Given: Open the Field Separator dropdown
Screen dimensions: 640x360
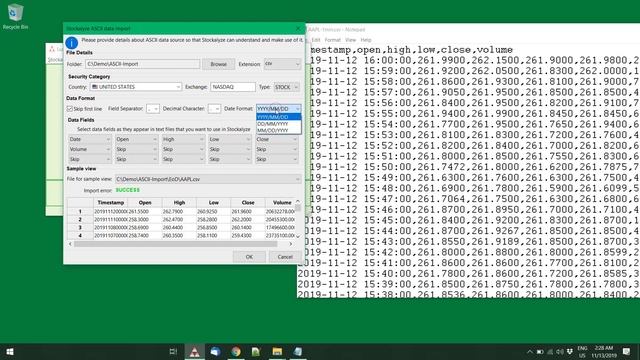Looking at the screenshot, I should click(153, 109).
